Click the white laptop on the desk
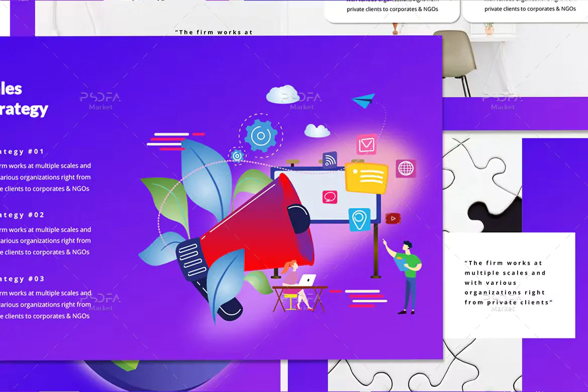Screen dimensions: 588x392 pos(308,280)
